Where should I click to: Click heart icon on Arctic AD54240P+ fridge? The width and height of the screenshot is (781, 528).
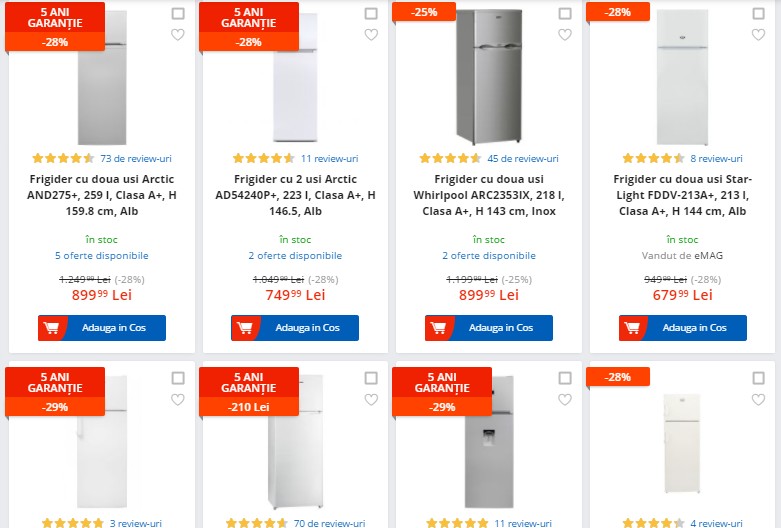point(371,35)
